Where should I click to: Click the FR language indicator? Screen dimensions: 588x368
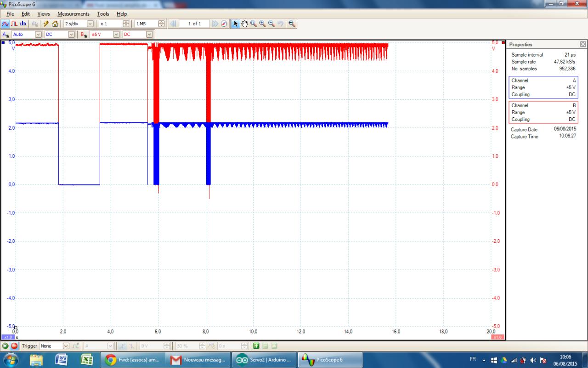[473, 359]
